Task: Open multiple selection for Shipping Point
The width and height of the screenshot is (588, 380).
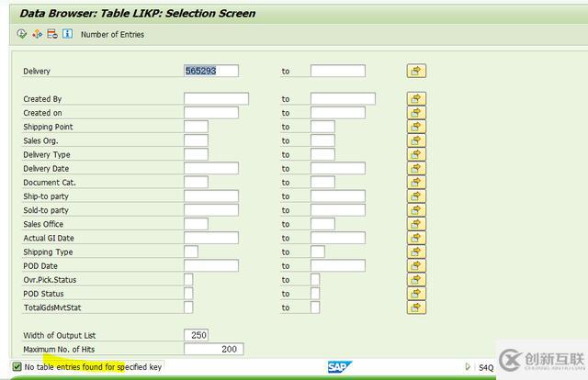Action: coord(416,127)
